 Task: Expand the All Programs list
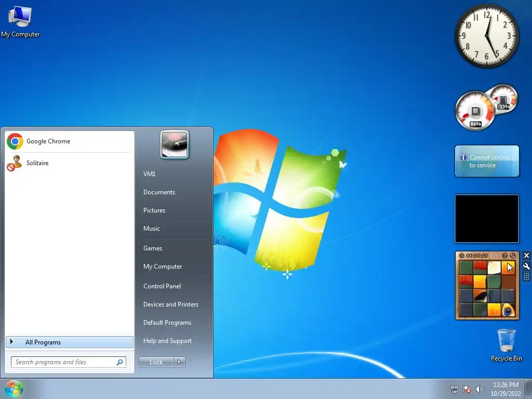pyautogui.click(x=70, y=342)
